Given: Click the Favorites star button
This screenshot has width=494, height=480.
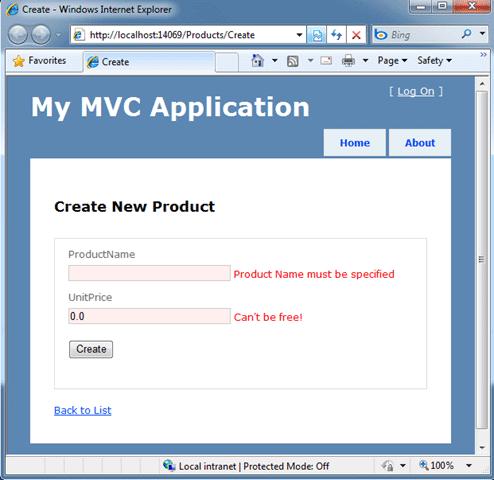Looking at the screenshot, I should click(40, 61).
